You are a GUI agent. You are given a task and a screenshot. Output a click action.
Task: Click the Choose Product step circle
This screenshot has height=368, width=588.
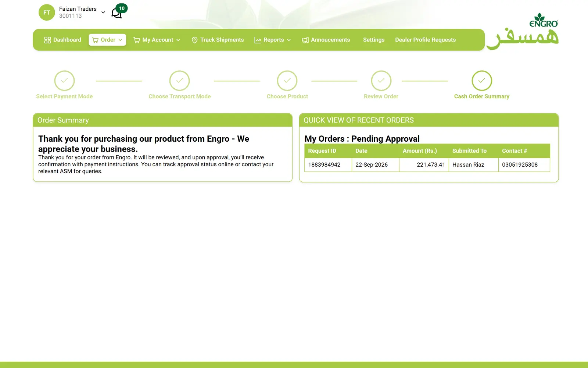pyautogui.click(x=287, y=81)
